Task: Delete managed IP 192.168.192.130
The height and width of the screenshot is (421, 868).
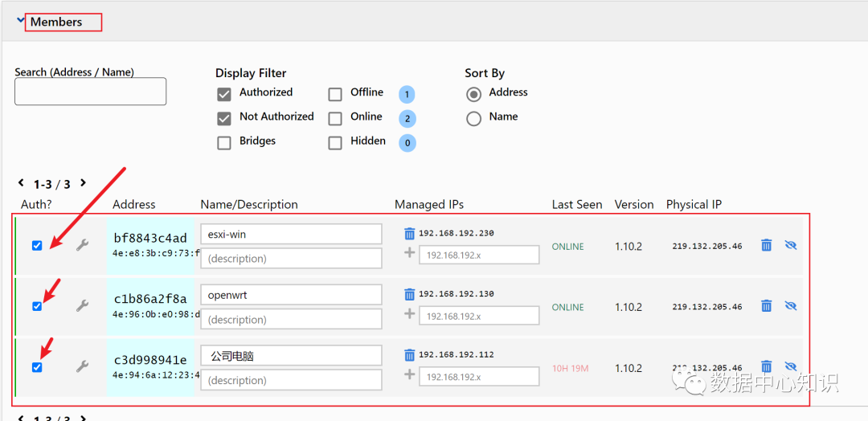Action: [x=410, y=294]
